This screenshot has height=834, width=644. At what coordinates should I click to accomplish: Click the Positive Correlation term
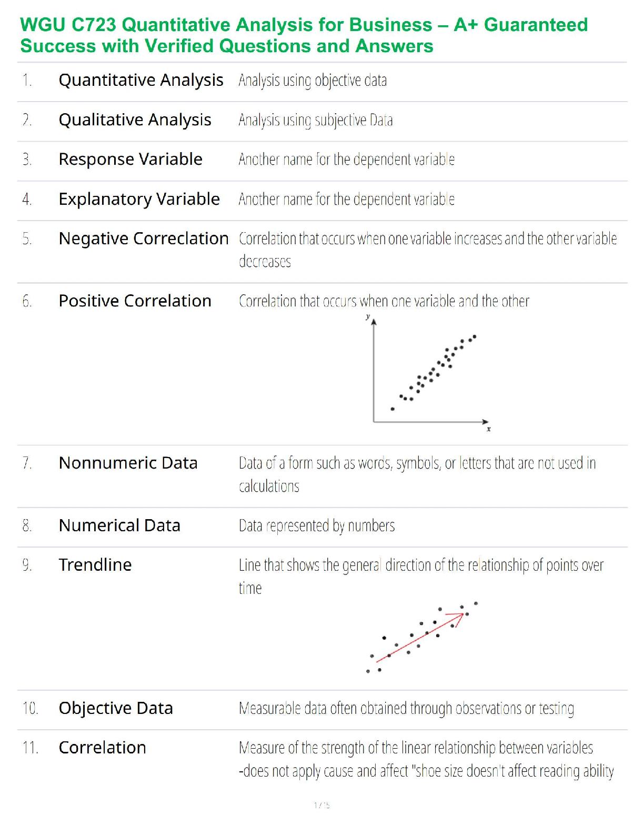(x=135, y=301)
